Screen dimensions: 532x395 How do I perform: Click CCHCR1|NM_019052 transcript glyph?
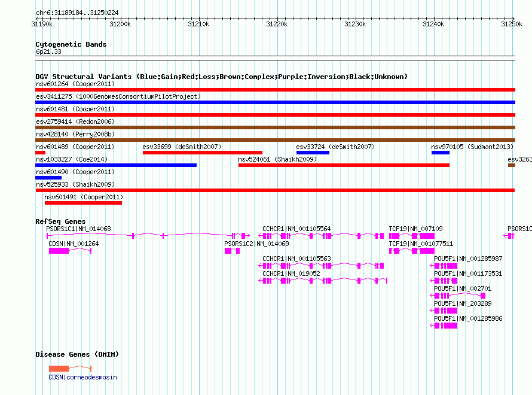coord(323,281)
